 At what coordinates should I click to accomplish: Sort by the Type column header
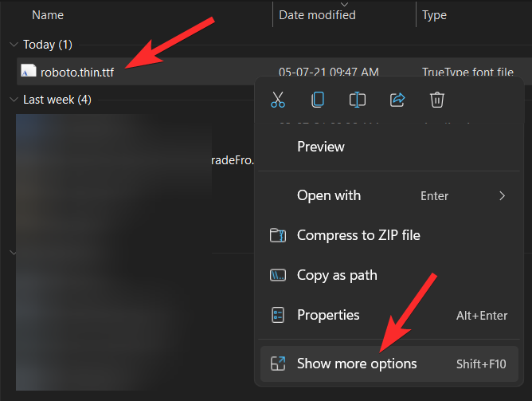point(435,15)
